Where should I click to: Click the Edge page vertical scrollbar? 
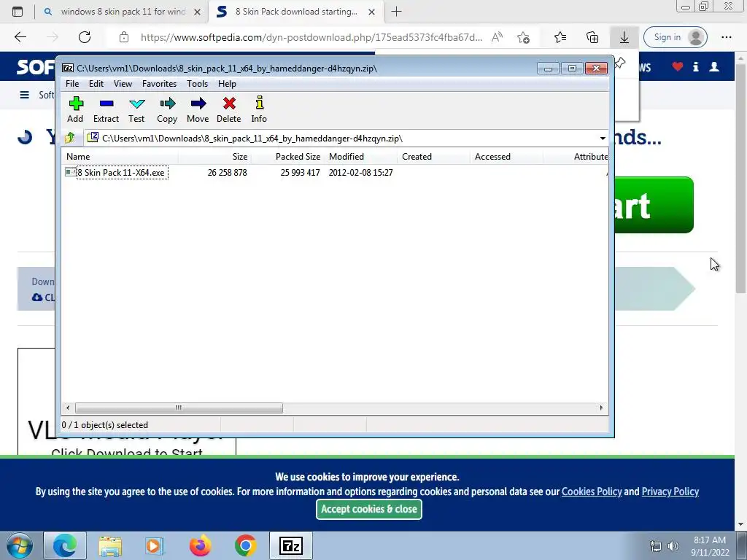point(740,177)
